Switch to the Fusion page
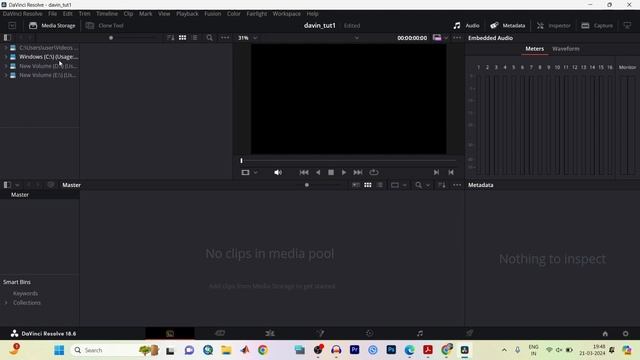This screenshot has height=360, width=640. pyautogui.click(x=320, y=333)
